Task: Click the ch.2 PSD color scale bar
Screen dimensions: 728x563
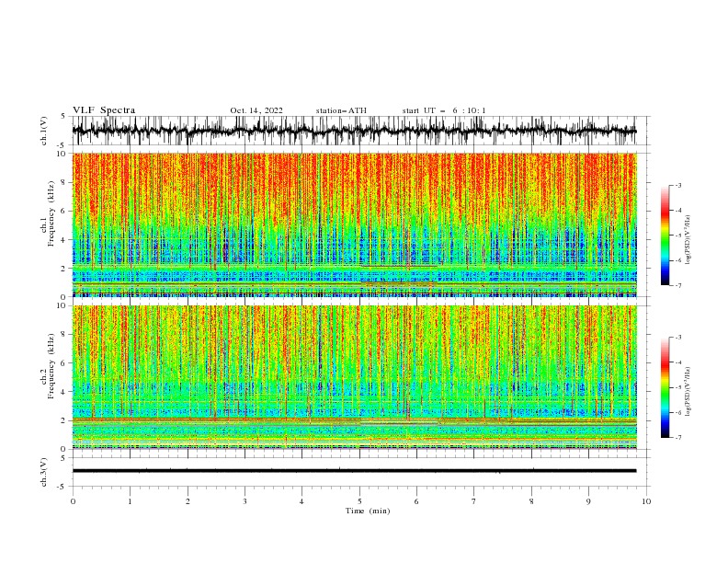Action: click(x=665, y=387)
